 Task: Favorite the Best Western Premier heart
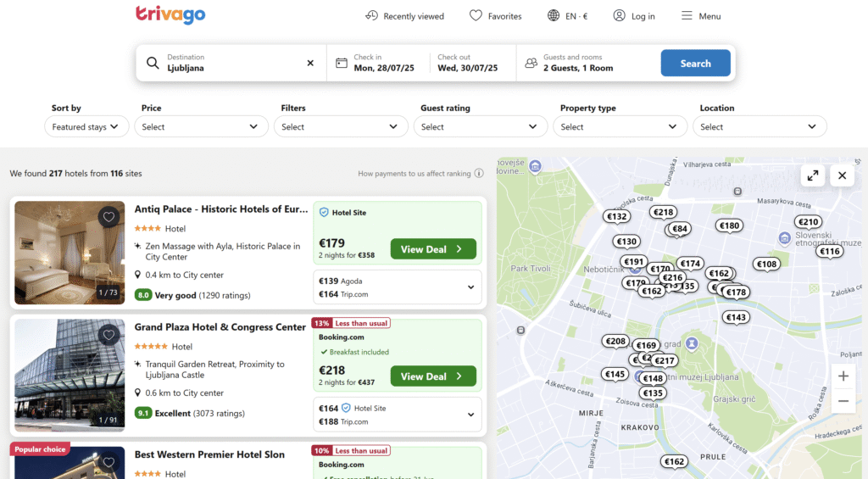coord(108,462)
